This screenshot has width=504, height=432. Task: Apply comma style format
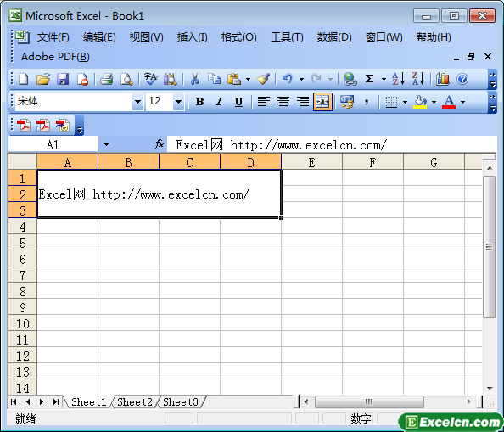(x=367, y=102)
